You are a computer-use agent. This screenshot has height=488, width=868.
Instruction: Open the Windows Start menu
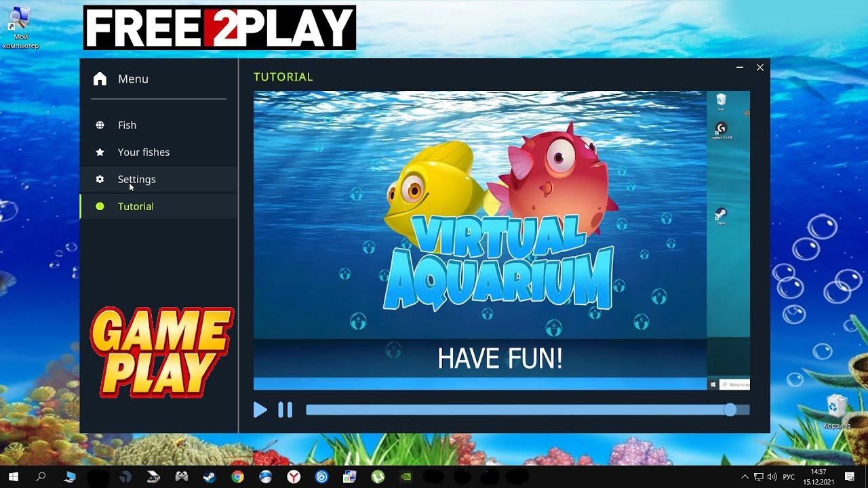coord(13,476)
